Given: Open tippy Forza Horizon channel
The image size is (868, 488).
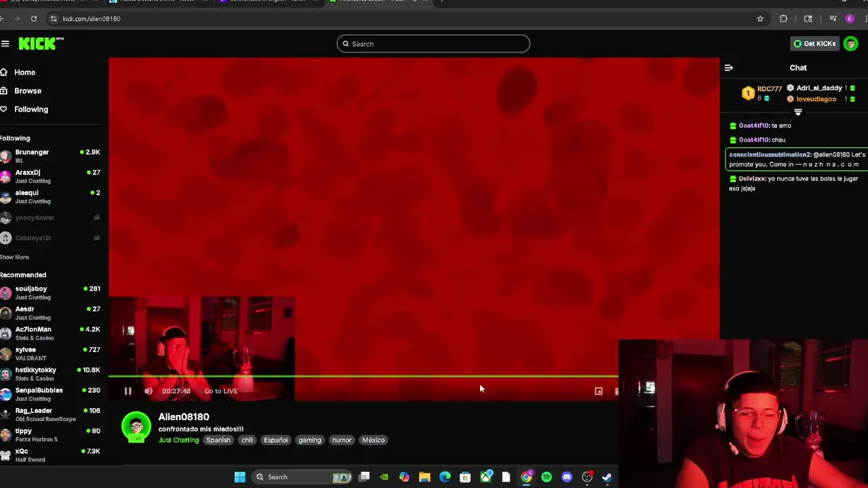Looking at the screenshot, I should (x=51, y=435).
